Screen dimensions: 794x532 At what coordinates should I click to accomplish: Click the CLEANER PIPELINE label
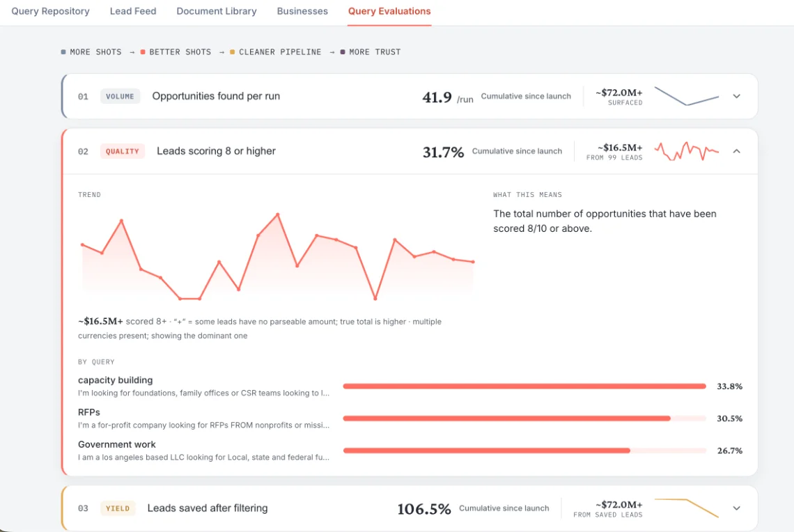point(280,52)
